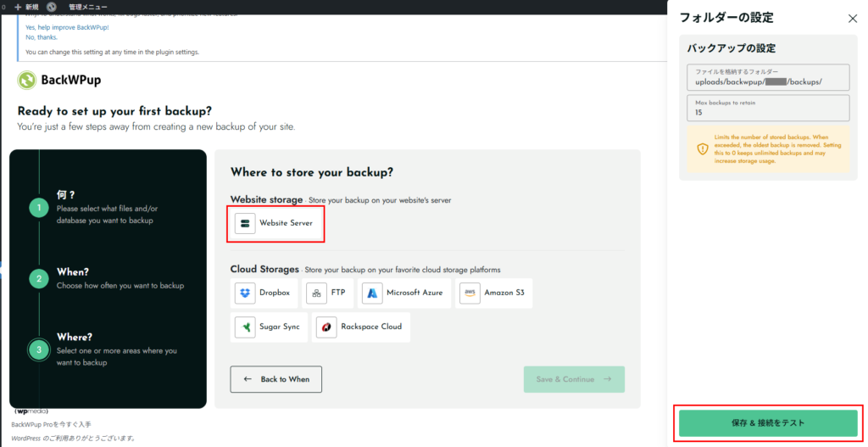Open the 新規 menu in admin bar
Viewport: 868px width, 447px height.
26,7
